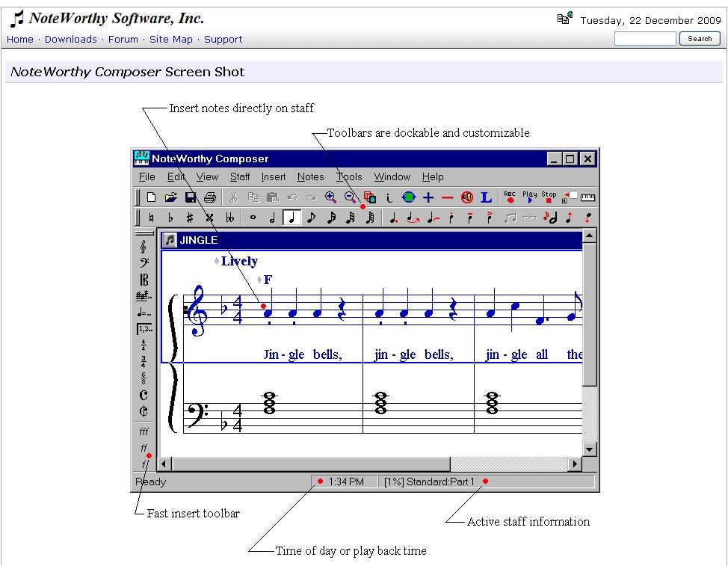This screenshot has width=728, height=566.
Task: Zoom out with the minus magnifier icon
Action: point(350,197)
